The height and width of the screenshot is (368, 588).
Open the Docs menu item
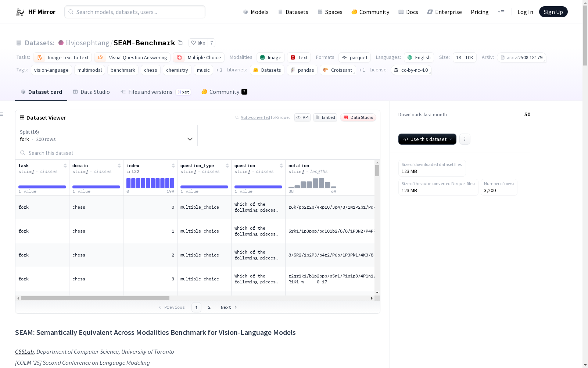point(408,12)
